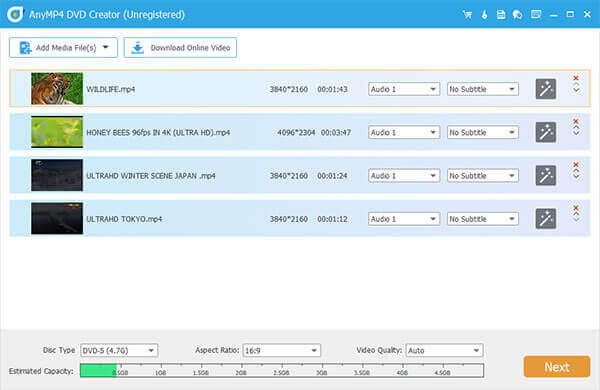Open Audio 1 dropdown for ULTRAHD TOKYO.mp4
Screen dimensions: 600x390
[404, 219]
